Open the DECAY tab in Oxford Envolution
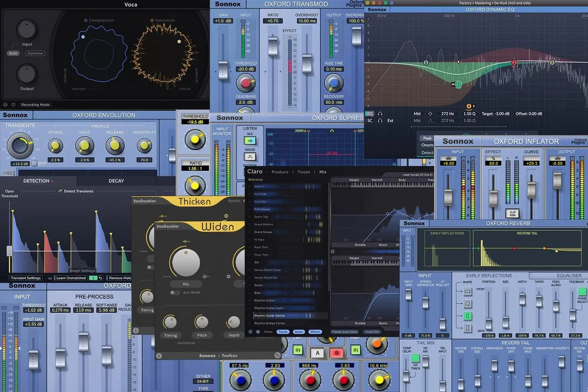This screenshot has width=588, height=392. [x=116, y=181]
